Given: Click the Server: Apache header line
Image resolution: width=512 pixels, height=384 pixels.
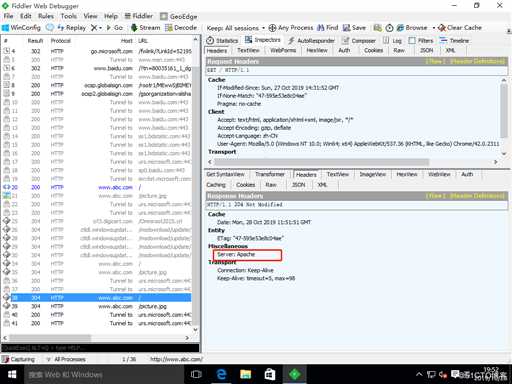Looking at the screenshot, I should 236,254.
